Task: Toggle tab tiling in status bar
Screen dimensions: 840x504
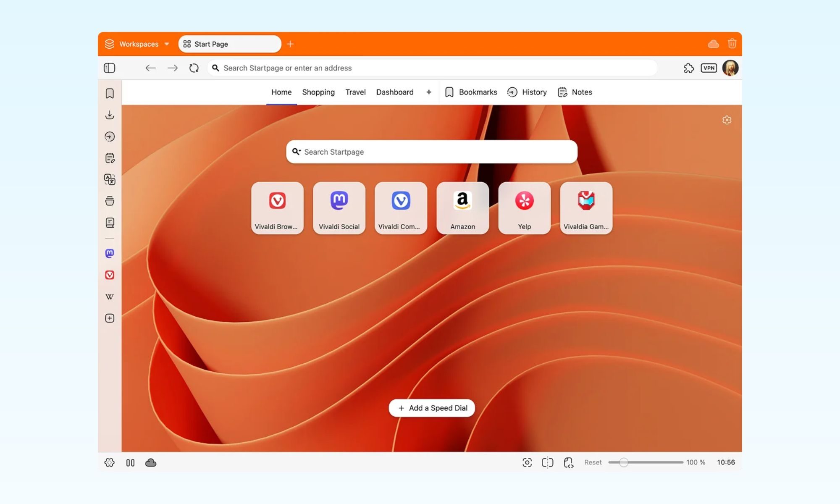Action: tap(131, 463)
